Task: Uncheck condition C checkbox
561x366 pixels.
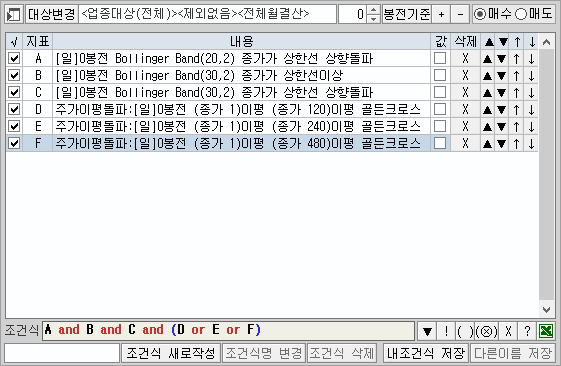Action: pos(14,92)
